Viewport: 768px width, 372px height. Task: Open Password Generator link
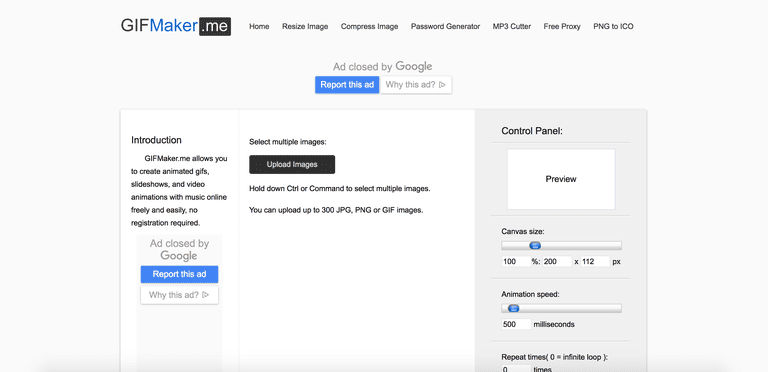pyautogui.click(x=445, y=26)
